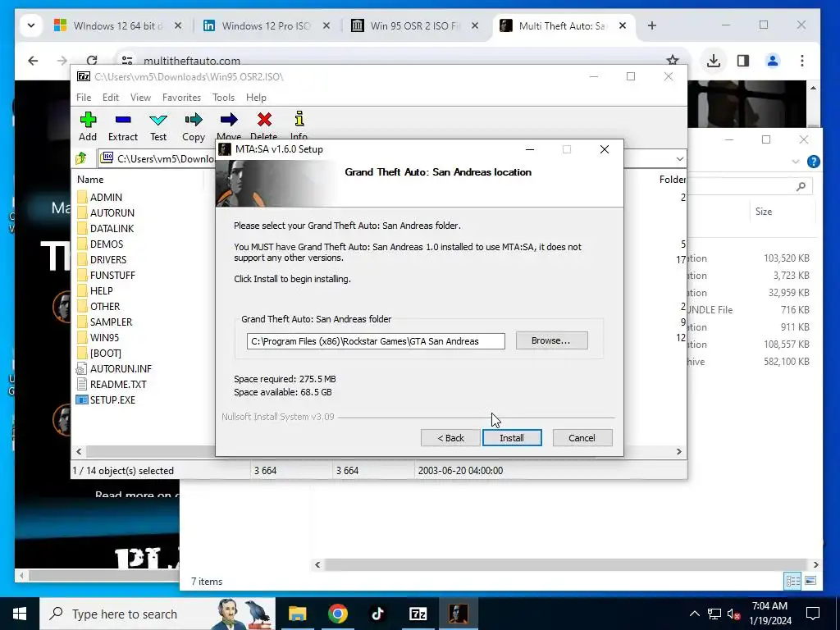
Task: Bookmark this page with the star icon
Action: 673,61
